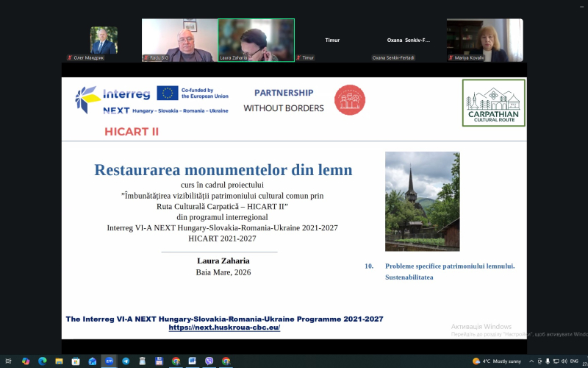
Task: Click the Task View taskbar button
Action: click(9, 361)
